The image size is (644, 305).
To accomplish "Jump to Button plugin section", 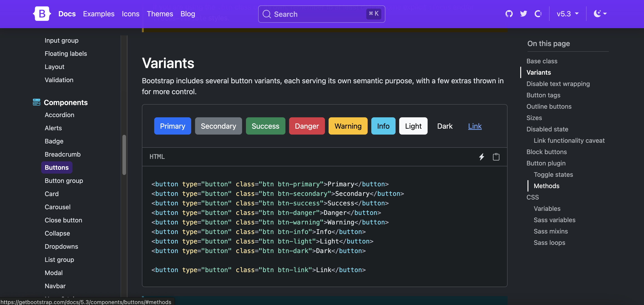I will 546,163.
